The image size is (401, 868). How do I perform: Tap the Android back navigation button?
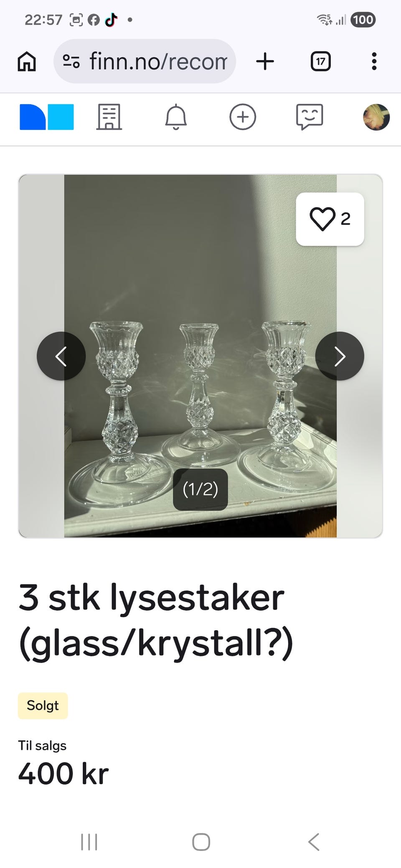pos(314,842)
